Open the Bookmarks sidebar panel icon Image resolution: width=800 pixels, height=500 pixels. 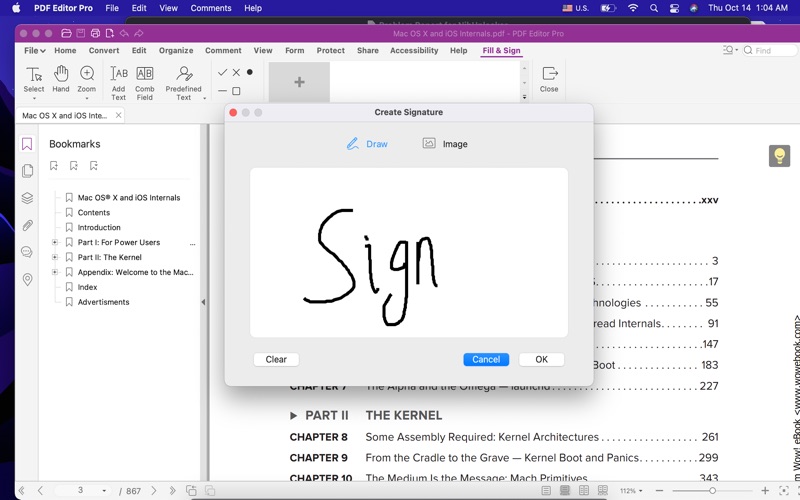(x=27, y=144)
